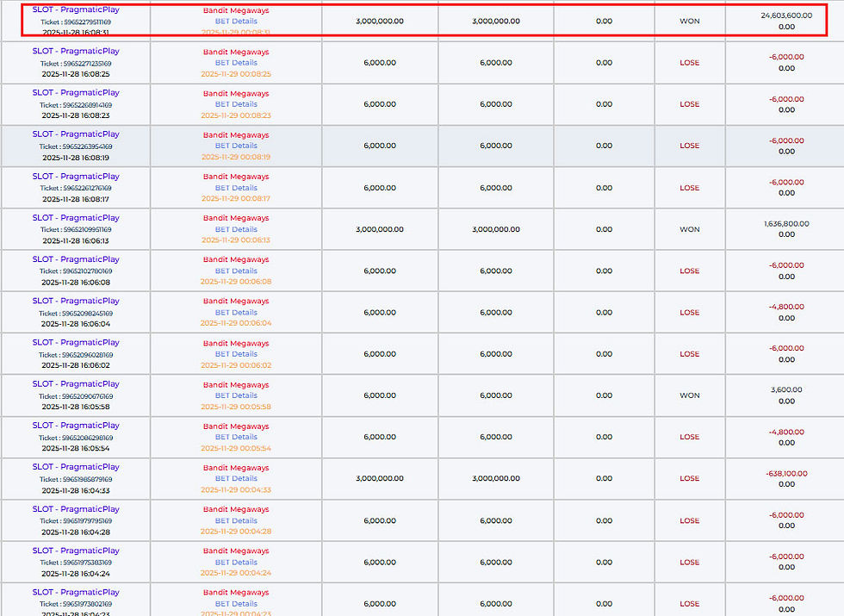The image size is (844, 616).
Task: Select the 24,603,600.00 win amount
Action: (x=786, y=16)
